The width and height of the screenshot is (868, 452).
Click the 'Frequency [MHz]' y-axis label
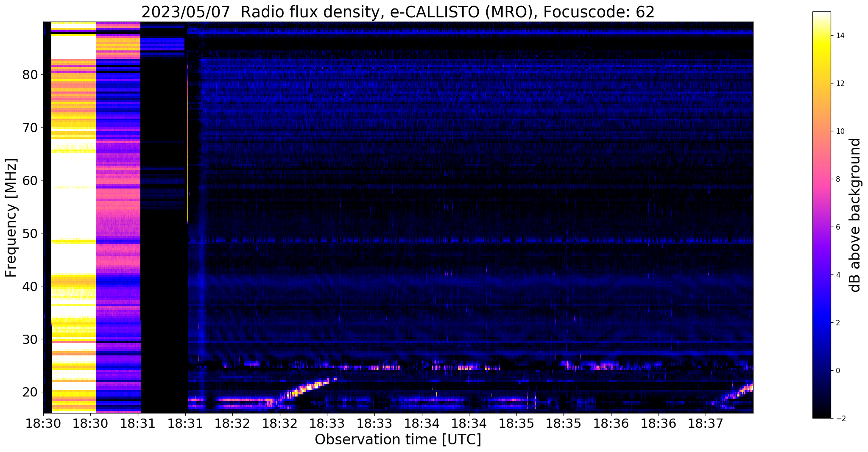(11, 218)
